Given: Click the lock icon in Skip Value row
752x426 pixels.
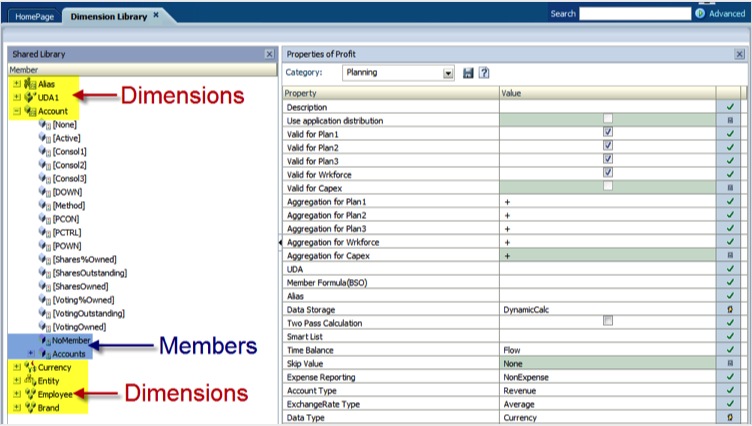Looking at the screenshot, I should click(x=730, y=364).
